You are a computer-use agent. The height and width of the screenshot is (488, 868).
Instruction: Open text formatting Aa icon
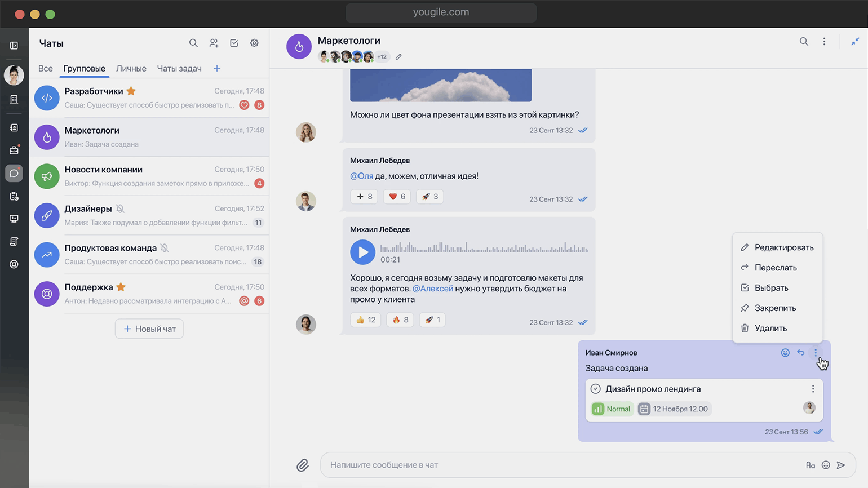(811, 465)
